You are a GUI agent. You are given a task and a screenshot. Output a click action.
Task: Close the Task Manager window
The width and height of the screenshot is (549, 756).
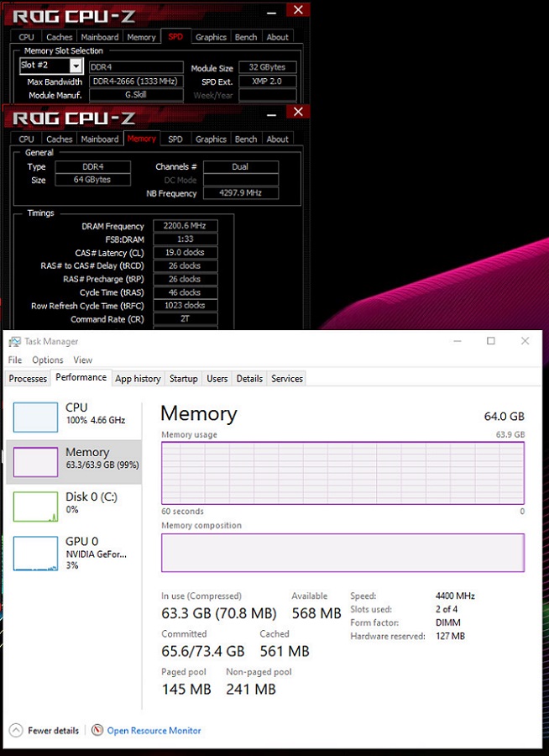coord(525,341)
